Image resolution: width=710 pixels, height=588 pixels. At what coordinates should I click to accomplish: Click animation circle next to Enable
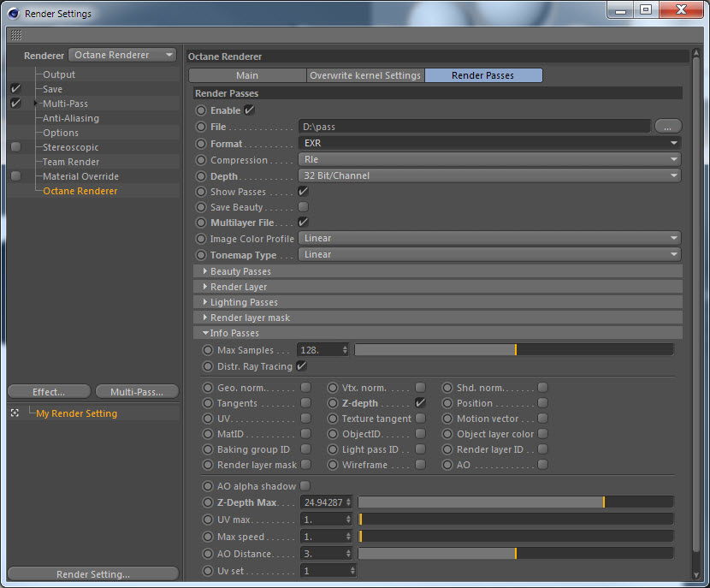[x=201, y=110]
